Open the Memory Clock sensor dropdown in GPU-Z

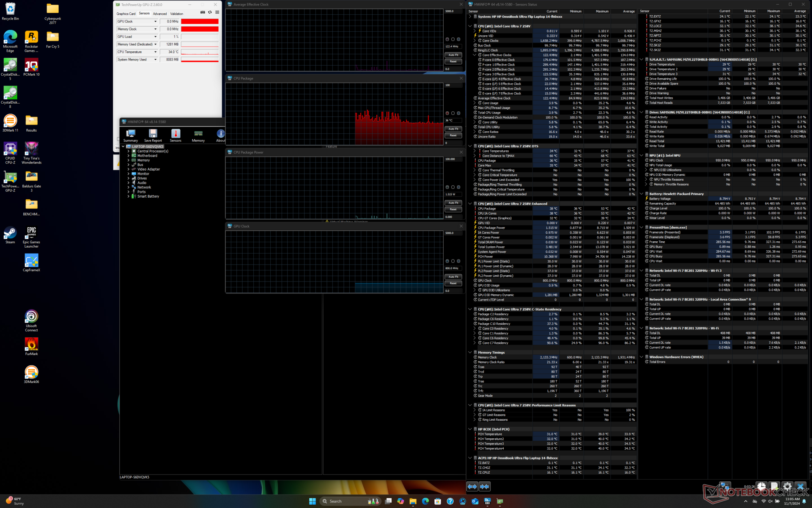click(155, 29)
